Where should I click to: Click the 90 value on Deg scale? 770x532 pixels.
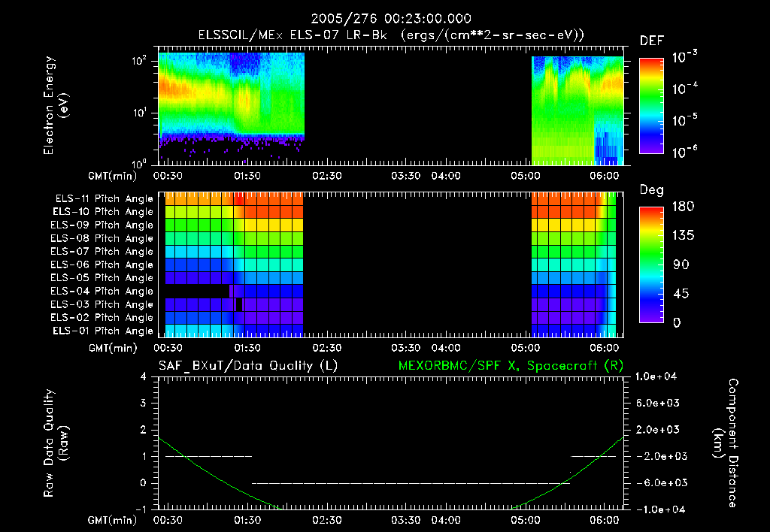pos(681,264)
